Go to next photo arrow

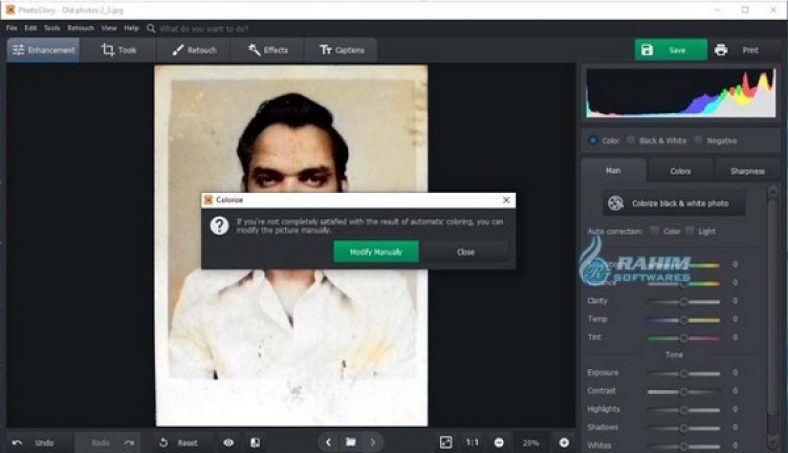point(373,442)
